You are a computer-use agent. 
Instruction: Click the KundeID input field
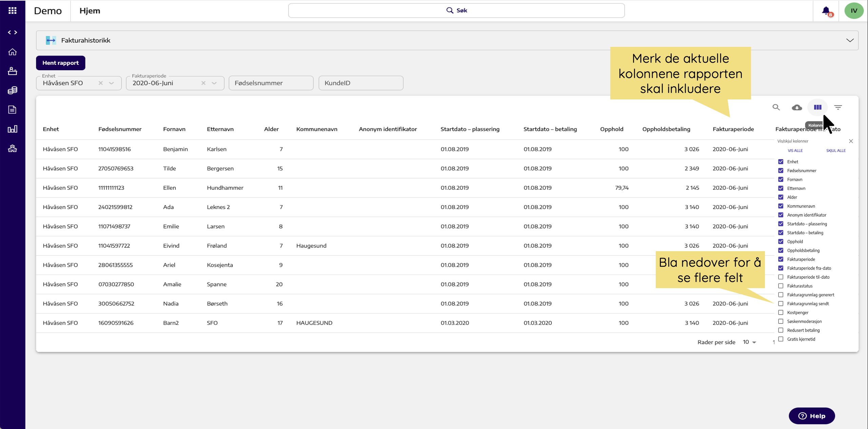361,83
